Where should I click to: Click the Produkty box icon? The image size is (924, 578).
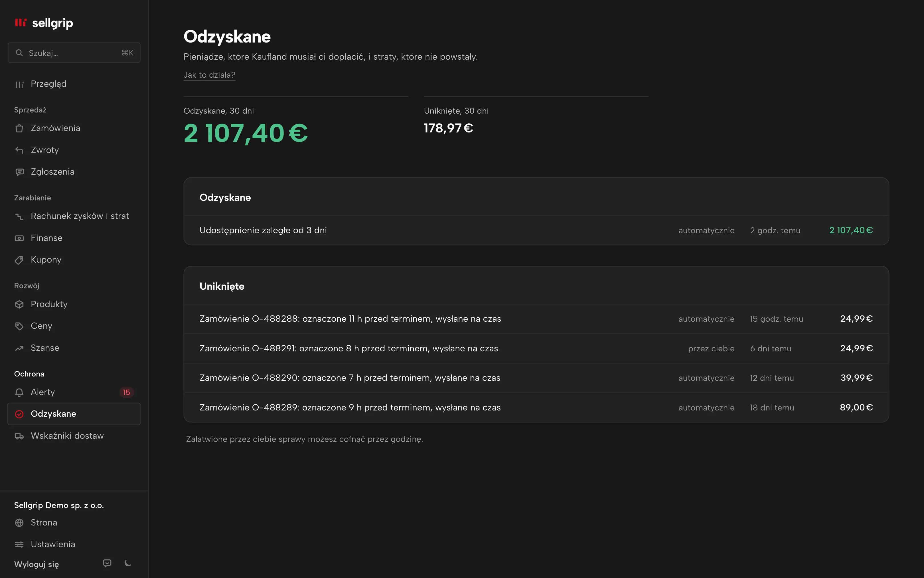(x=19, y=304)
